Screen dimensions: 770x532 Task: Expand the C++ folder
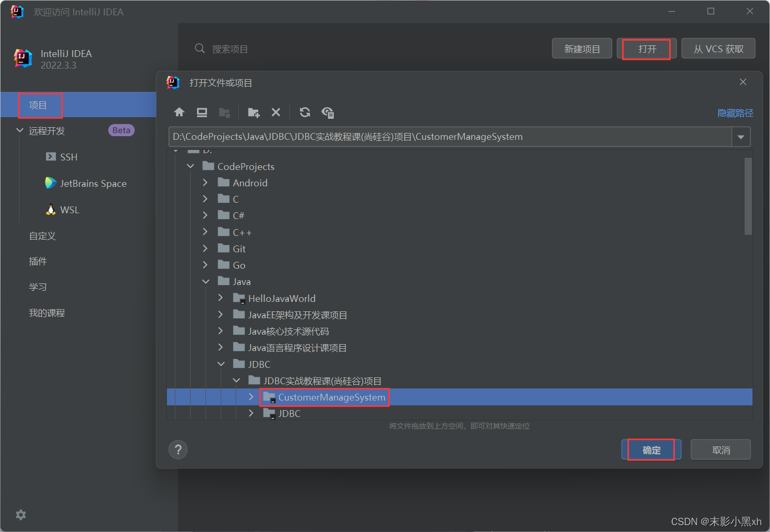pyautogui.click(x=205, y=232)
